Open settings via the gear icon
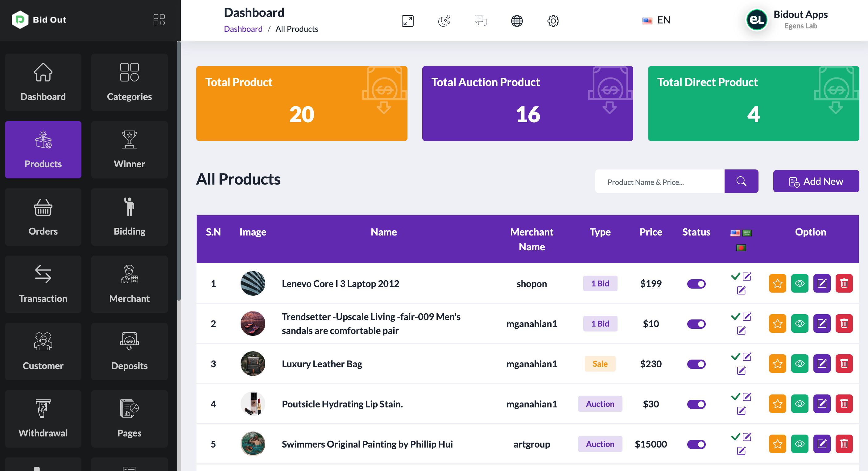This screenshot has width=868, height=471. (x=553, y=21)
